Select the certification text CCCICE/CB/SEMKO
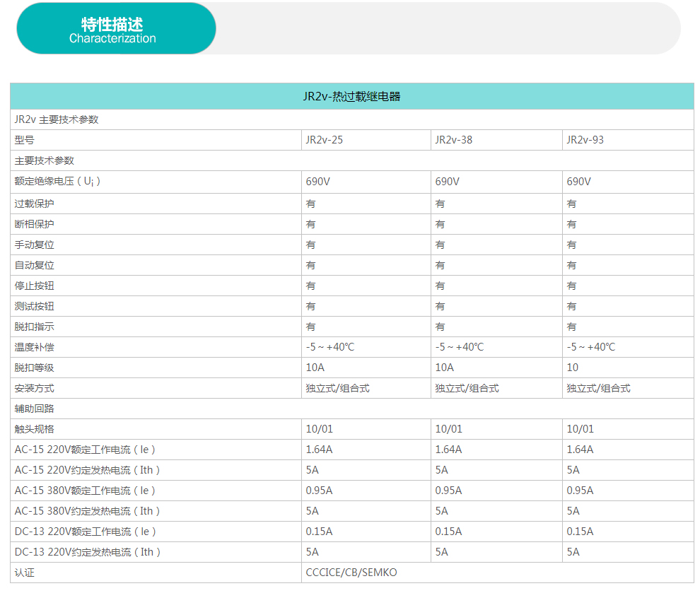This screenshot has width=700, height=610. click(x=351, y=573)
